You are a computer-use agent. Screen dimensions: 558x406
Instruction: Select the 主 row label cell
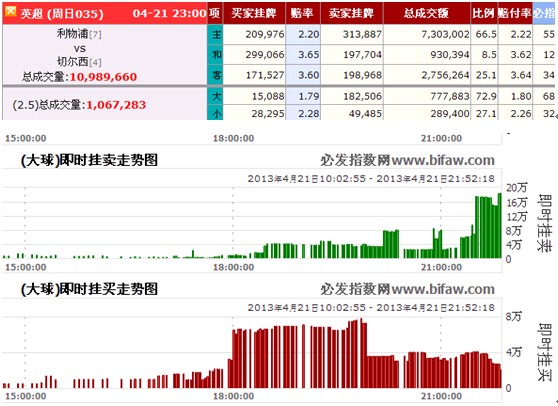216,35
